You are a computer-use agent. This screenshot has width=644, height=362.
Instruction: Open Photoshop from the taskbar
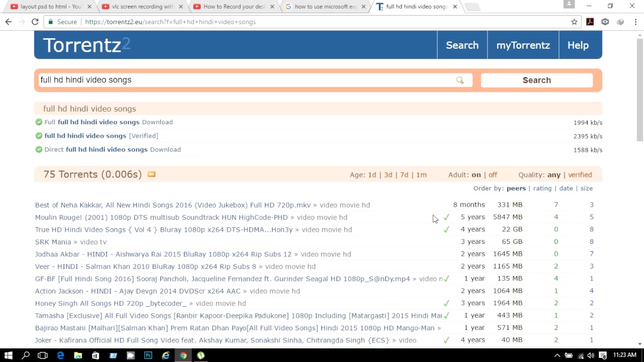coord(148,355)
